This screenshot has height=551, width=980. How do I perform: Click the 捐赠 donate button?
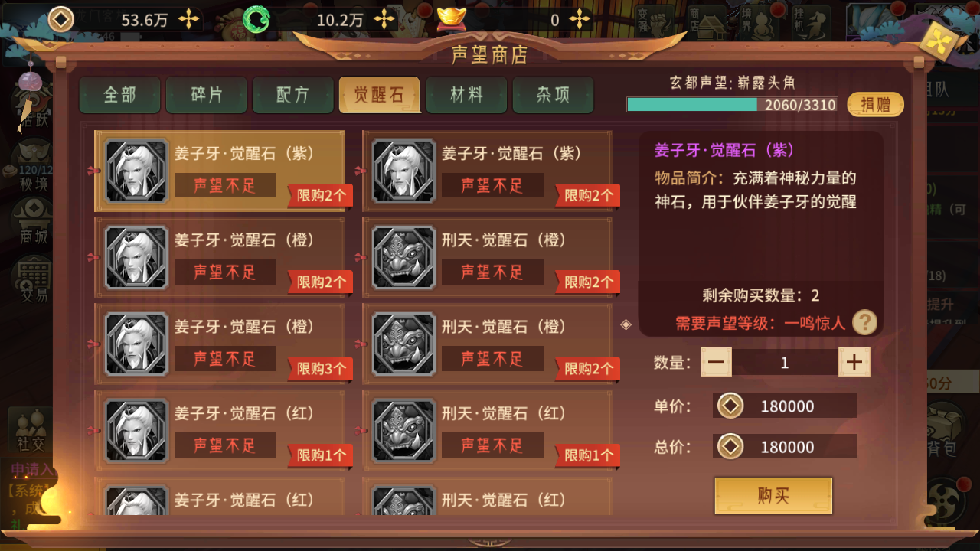(x=875, y=105)
